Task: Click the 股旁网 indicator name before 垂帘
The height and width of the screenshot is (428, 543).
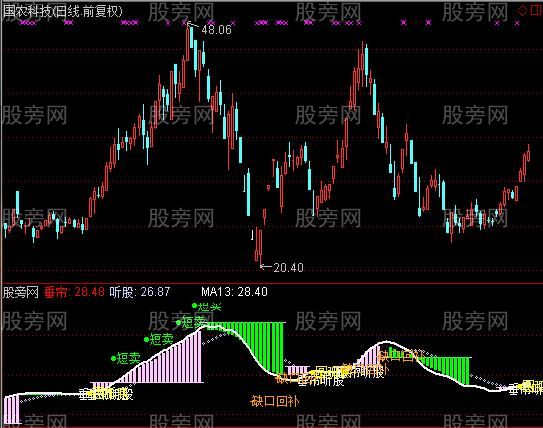Action: pyautogui.click(x=20, y=292)
